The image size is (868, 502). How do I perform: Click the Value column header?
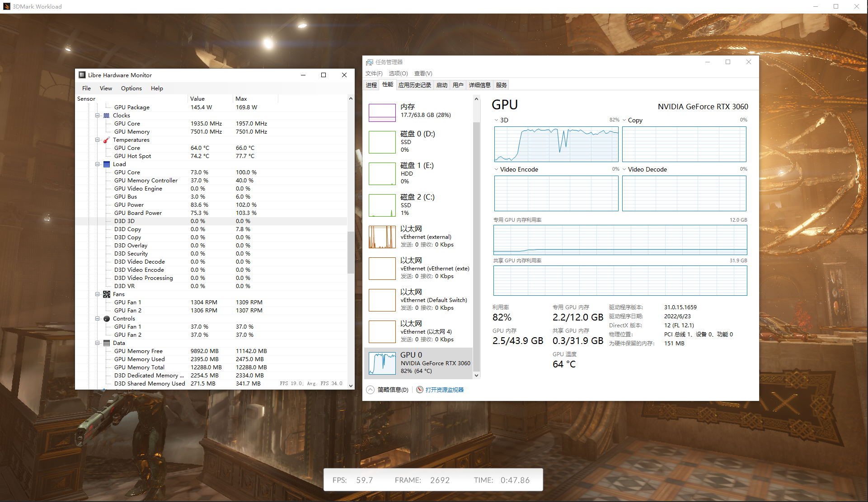click(x=210, y=99)
